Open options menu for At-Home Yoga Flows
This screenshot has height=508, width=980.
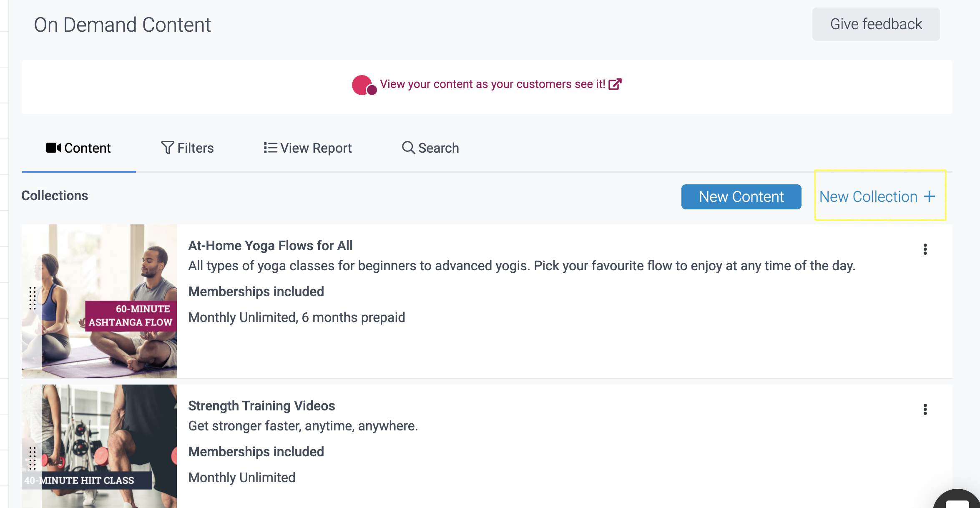pos(925,249)
